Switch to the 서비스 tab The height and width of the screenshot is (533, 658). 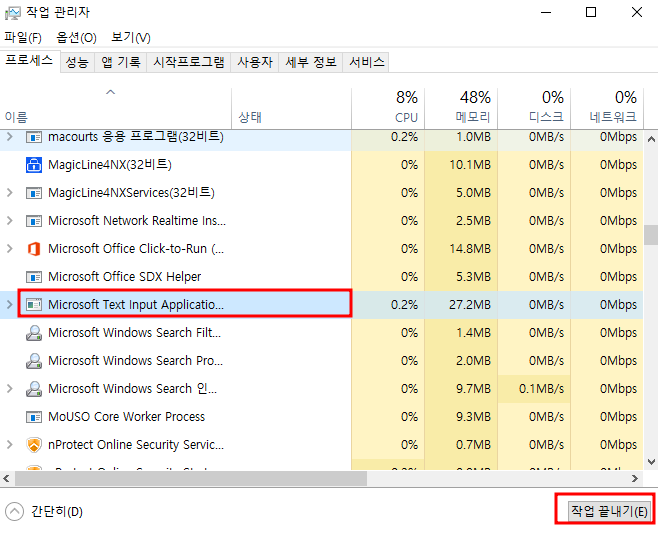pos(367,63)
